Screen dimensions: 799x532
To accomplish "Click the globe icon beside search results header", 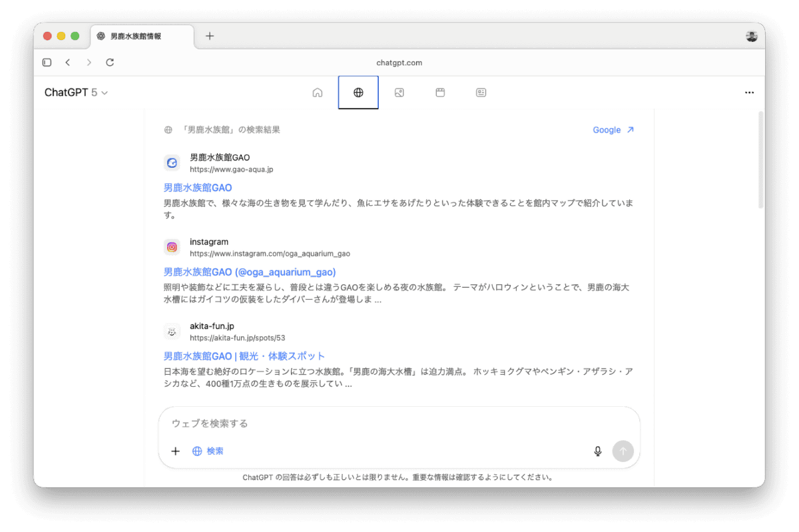I will tap(168, 130).
